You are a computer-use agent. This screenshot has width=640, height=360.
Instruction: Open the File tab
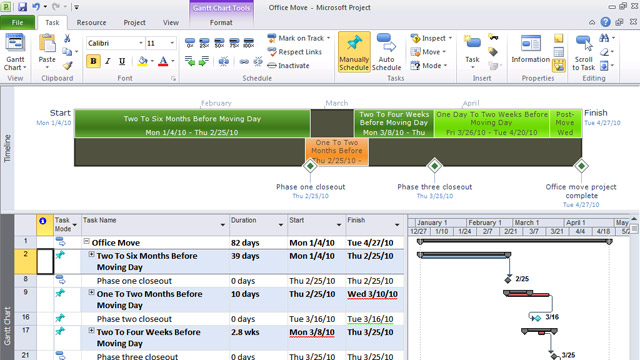click(18, 22)
